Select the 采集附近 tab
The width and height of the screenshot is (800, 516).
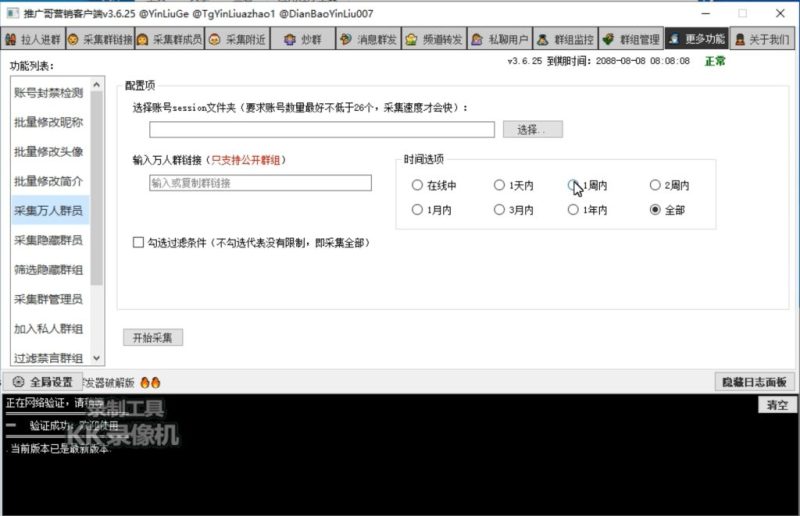238,39
